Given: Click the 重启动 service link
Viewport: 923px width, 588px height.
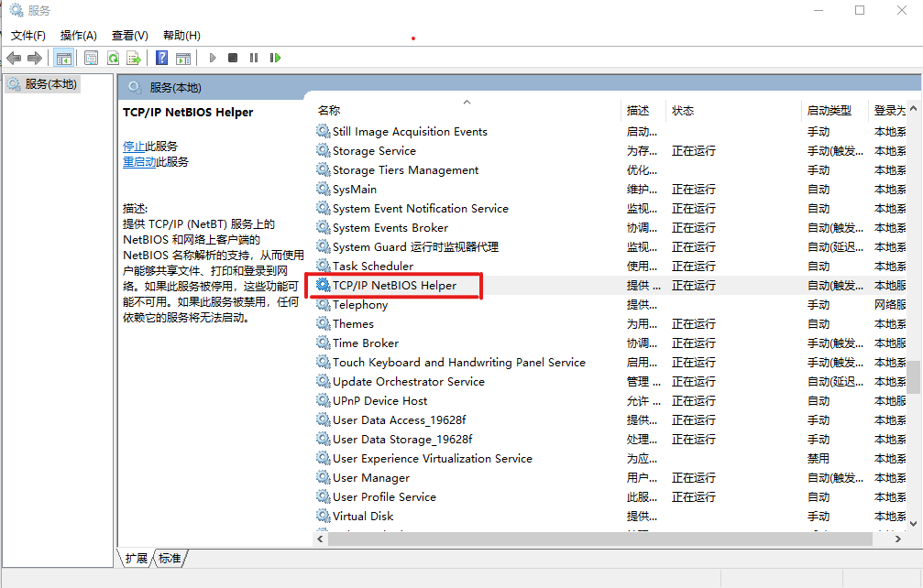Looking at the screenshot, I should [x=139, y=162].
